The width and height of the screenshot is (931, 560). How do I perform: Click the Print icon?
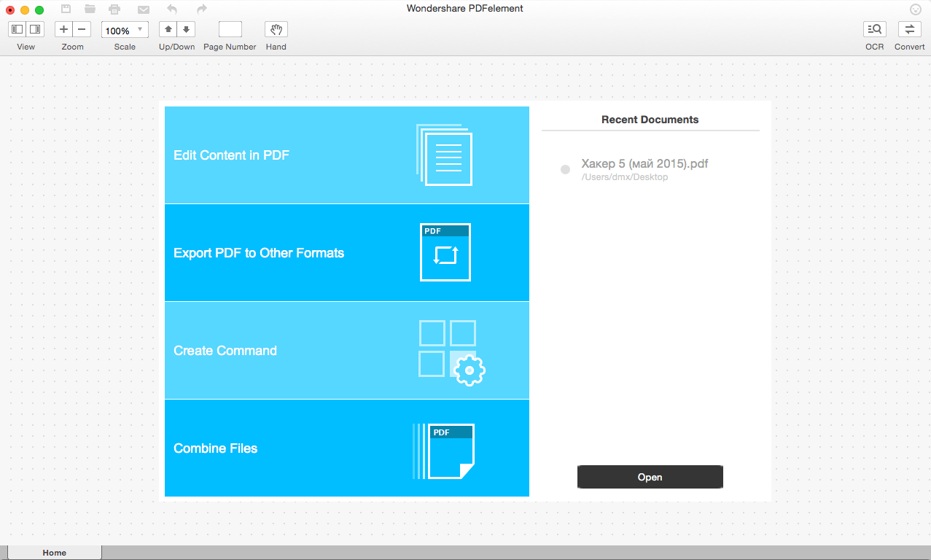click(114, 9)
